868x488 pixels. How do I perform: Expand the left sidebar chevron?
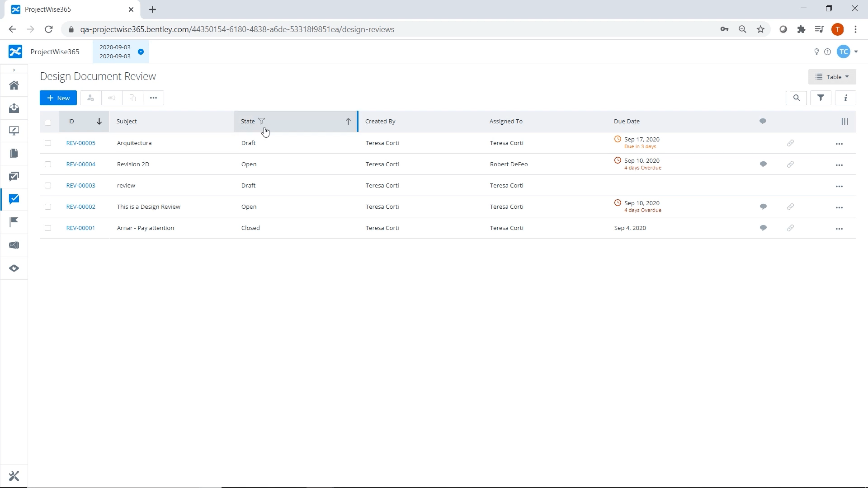pyautogui.click(x=14, y=70)
